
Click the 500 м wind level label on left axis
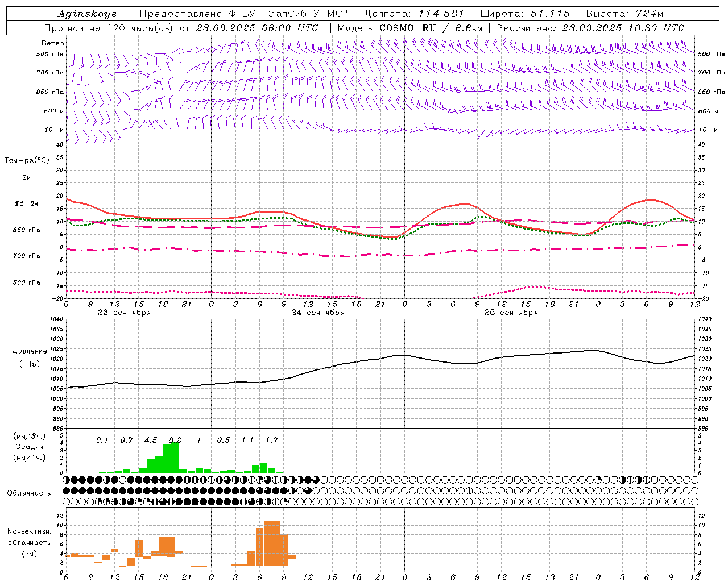point(54,111)
